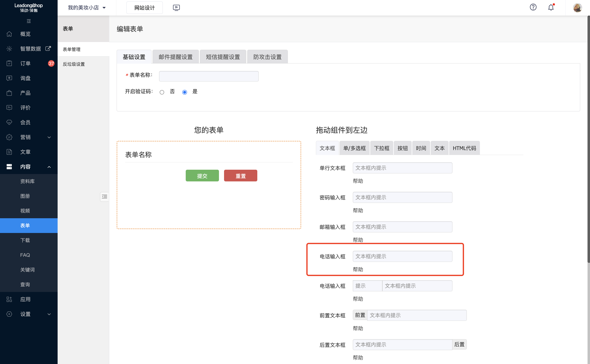Switch to the 邮件提醒设置 tab
The image size is (590, 364).
pyautogui.click(x=175, y=57)
